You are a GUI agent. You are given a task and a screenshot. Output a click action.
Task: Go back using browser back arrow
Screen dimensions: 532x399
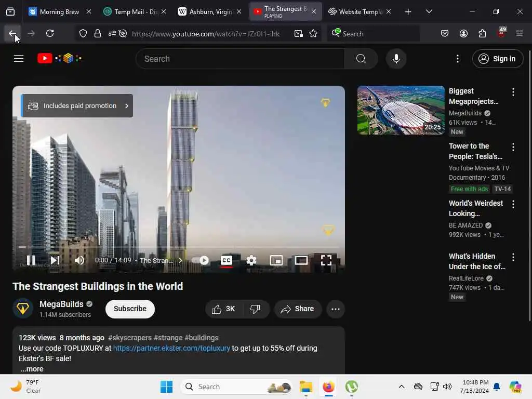pos(12,33)
